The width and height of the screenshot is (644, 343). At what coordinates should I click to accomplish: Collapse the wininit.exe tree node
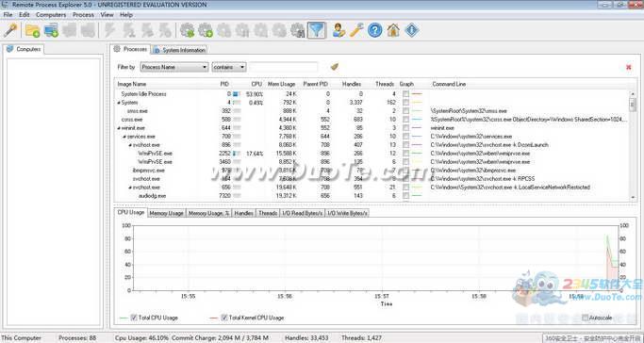pos(119,128)
